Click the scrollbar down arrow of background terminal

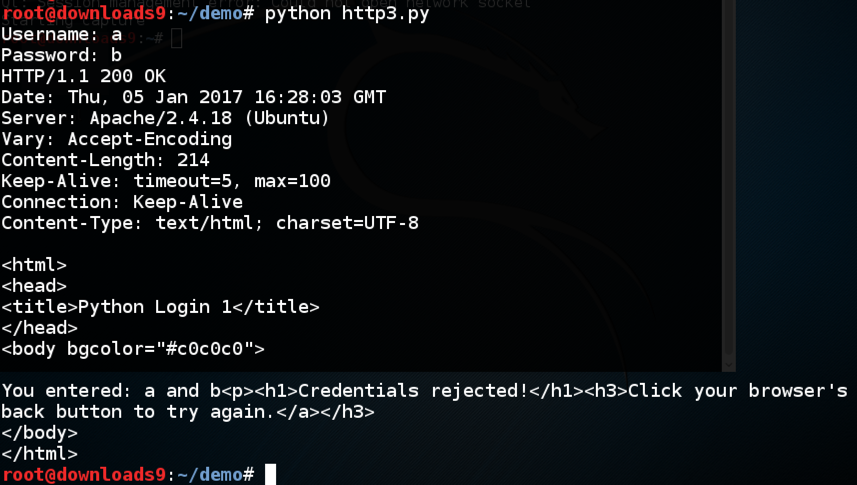click(x=729, y=362)
